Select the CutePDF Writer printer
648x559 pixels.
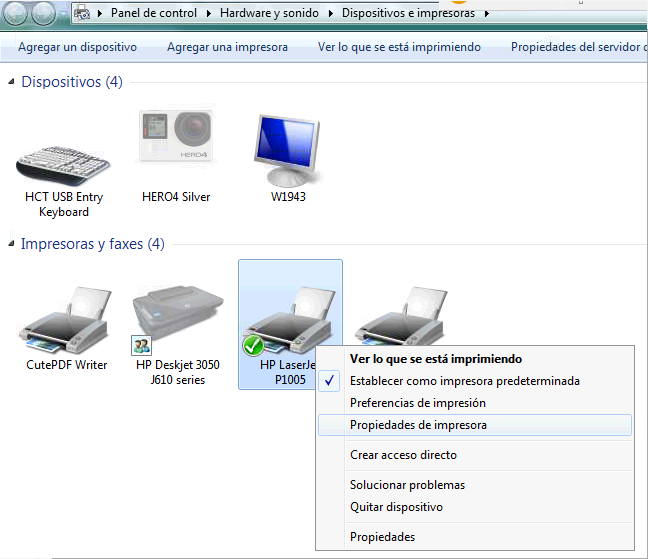66,325
